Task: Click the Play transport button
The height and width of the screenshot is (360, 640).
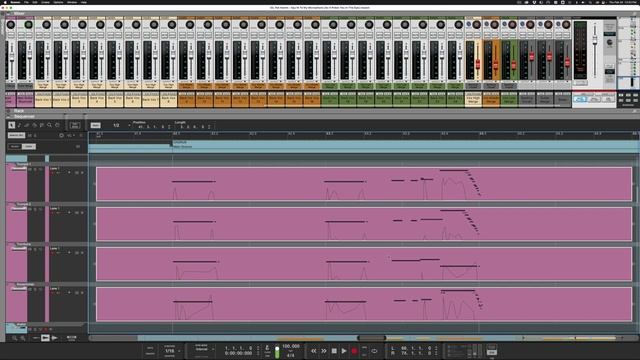Action: click(344, 351)
